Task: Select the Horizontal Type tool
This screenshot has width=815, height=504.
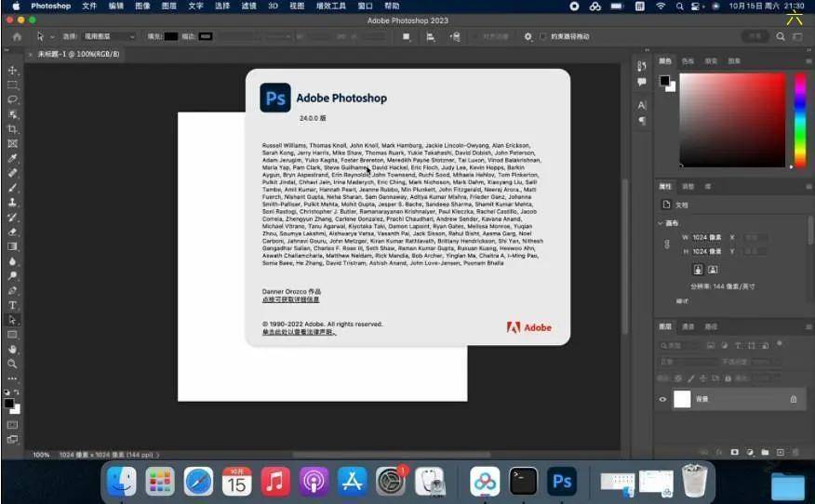Action: pos(12,305)
